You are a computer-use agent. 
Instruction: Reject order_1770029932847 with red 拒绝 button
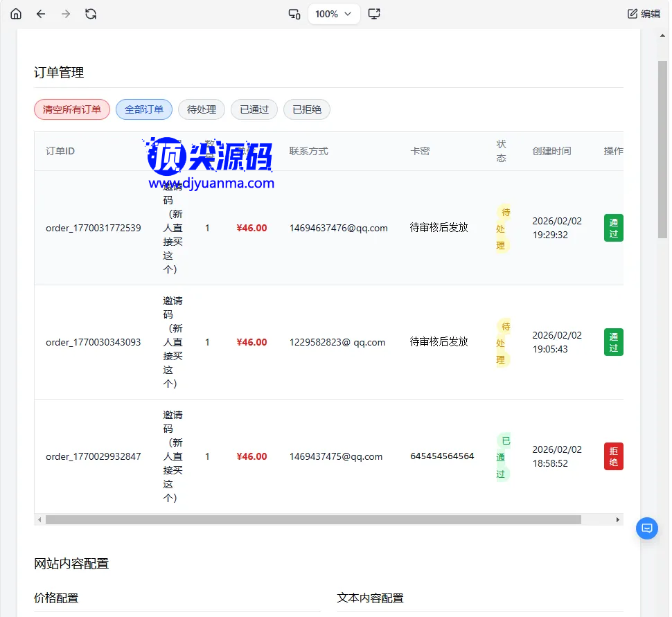[613, 456]
